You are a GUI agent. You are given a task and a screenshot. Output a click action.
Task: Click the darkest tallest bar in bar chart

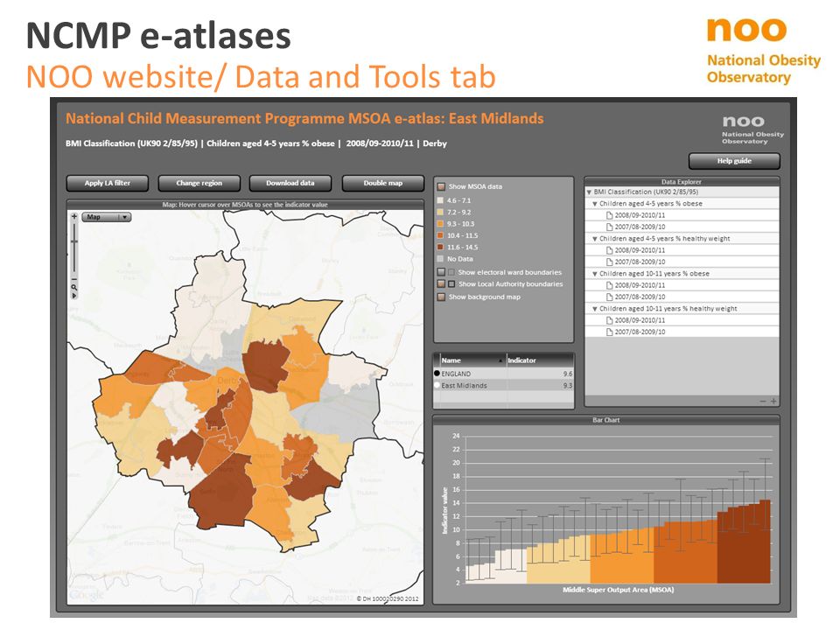click(x=765, y=542)
